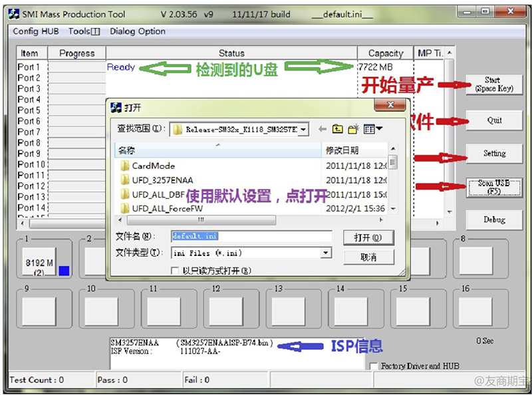Click the 7722 MB capacity value
Image resolution: width=532 pixels, height=395 pixels.
click(x=376, y=67)
